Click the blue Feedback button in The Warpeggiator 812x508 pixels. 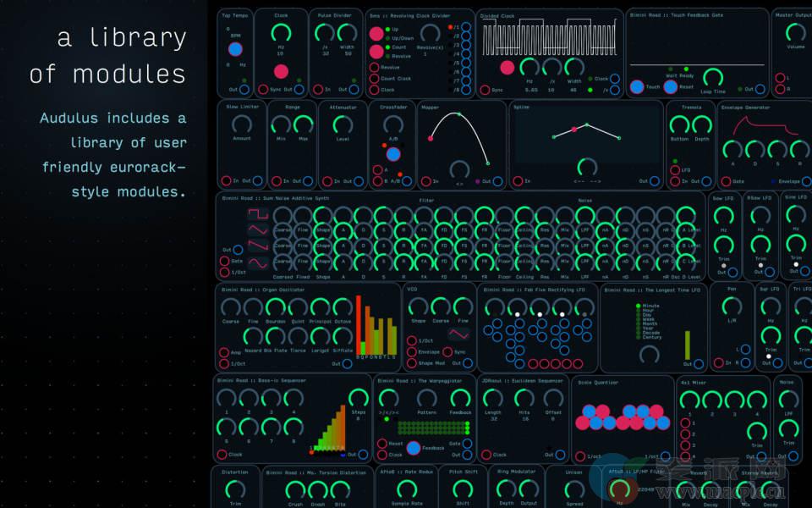point(413,449)
